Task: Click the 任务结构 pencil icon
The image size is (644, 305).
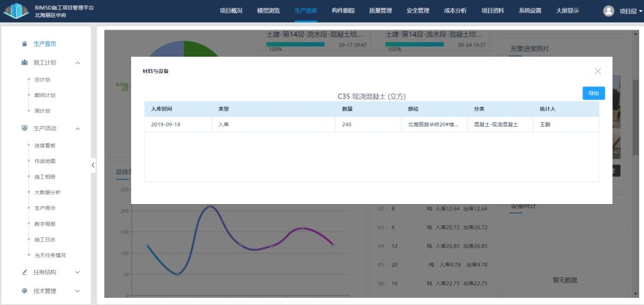Action: tap(25, 272)
